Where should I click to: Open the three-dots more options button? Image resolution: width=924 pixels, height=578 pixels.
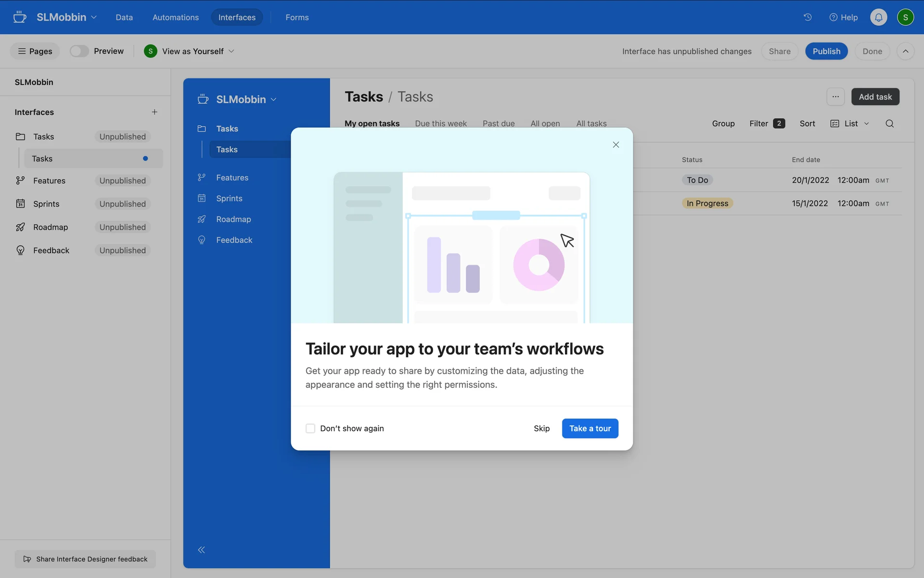(835, 97)
